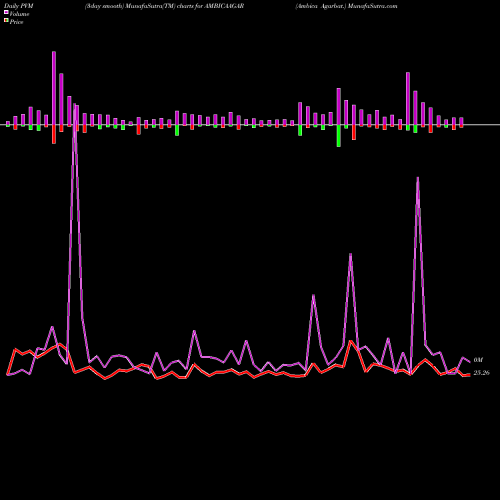Image resolution: width=500 pixels, height=500 pixels.
Task: Click the AMBICAAGAR chart title text
Action: (224, 6)
